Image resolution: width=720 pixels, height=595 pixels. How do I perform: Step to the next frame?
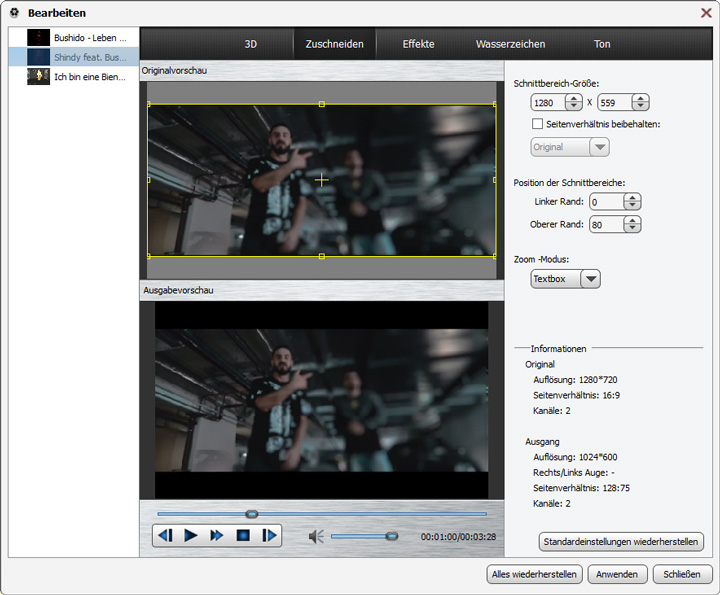269,535
